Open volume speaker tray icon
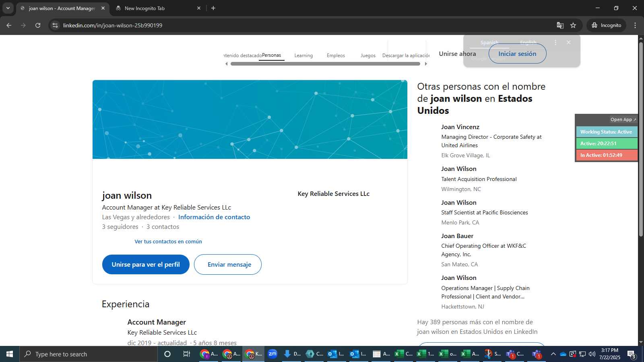This screenshot has height=362, width=644. coord(592,354)
